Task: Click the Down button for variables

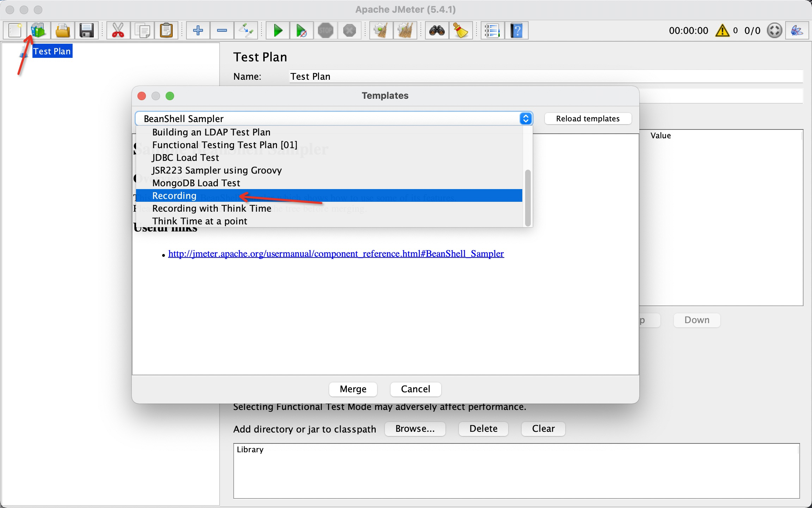Action: tap(697, 320)
